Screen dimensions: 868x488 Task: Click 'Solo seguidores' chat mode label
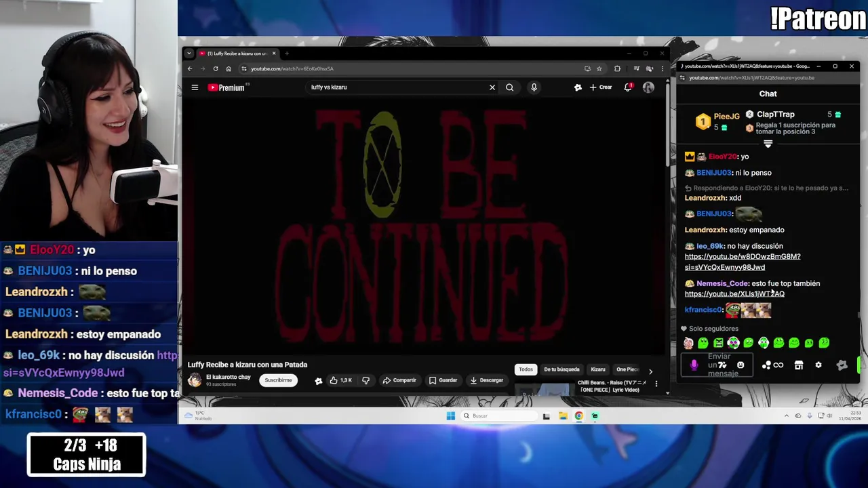point(713,329)
